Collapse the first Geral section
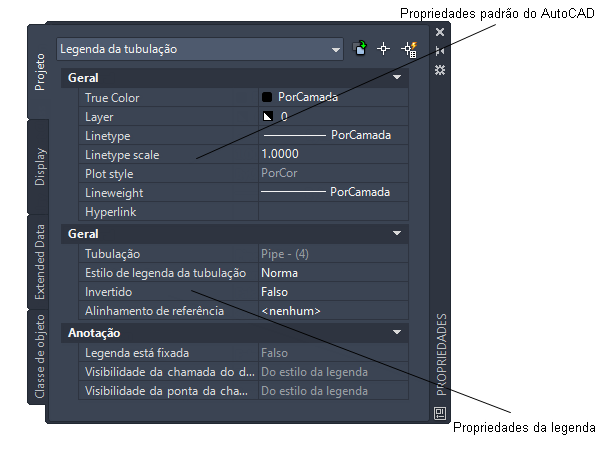 pyautogui.click(x=397, y=78)
